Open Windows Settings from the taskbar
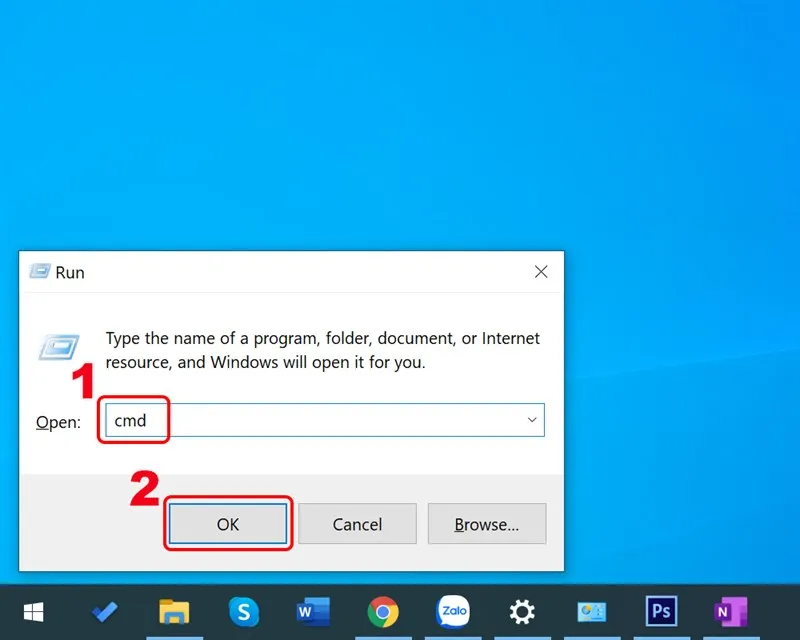This screenshot has height=640, width=800. click(522, 611)
